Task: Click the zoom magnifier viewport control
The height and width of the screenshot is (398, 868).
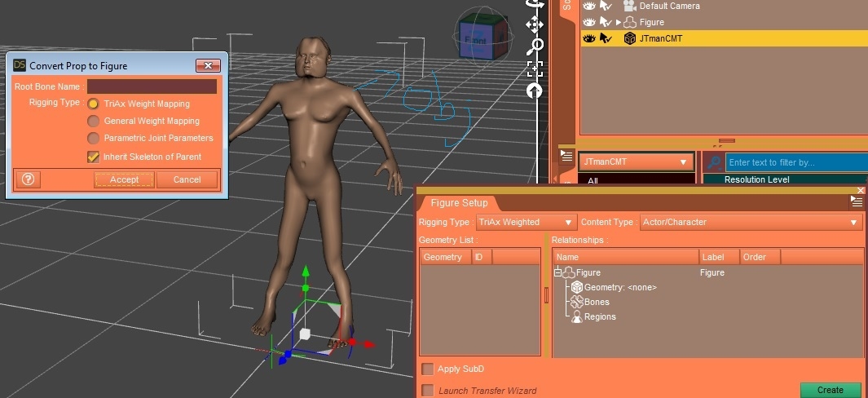Action: (x=535, y=46)
